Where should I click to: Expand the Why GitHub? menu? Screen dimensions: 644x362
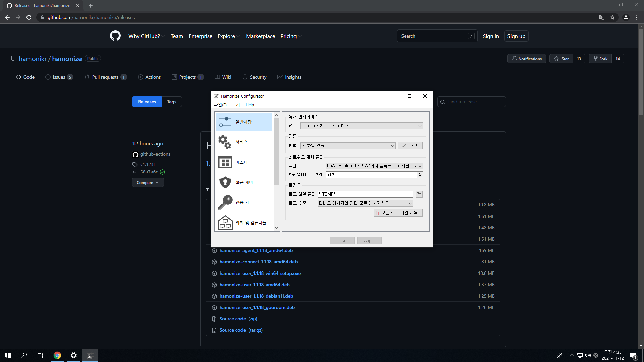coord(147,36)
